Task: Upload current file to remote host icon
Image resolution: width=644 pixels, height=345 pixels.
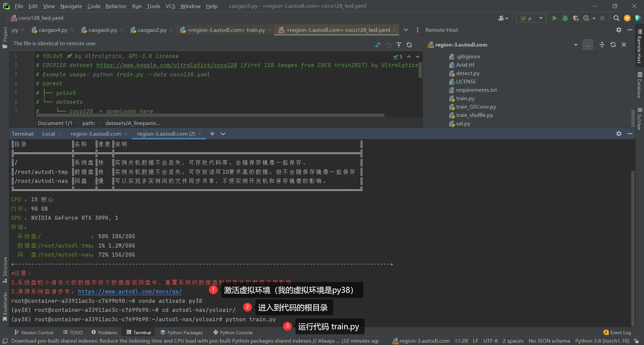Action: (399, 45)
